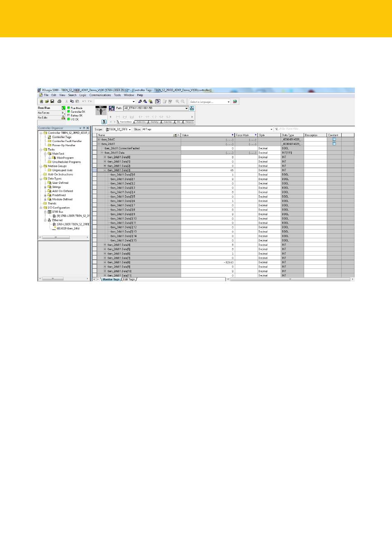Viewport: 392px width, 555px height.
Task: Click the Enter Name Filter field
Action: click(316, 129)
